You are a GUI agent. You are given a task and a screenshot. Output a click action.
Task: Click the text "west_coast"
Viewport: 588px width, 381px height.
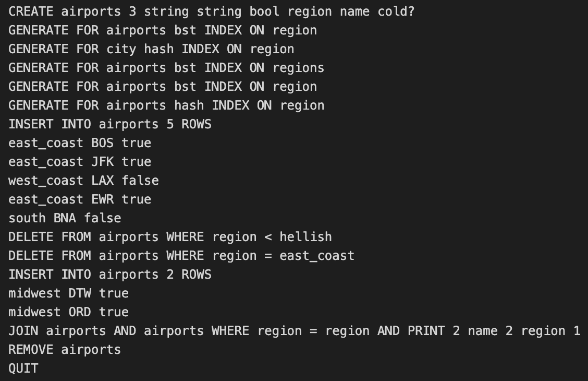pyautogui.click(x=46, y=181)
